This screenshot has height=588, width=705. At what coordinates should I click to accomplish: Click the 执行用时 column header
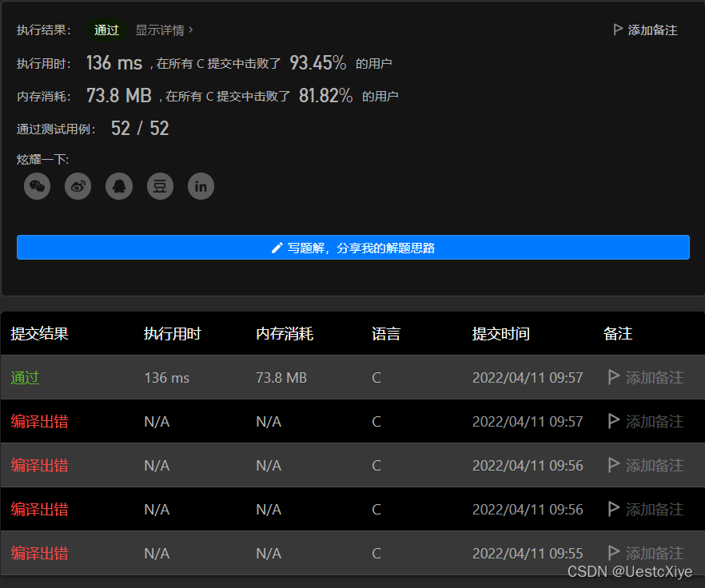[173, 334]
